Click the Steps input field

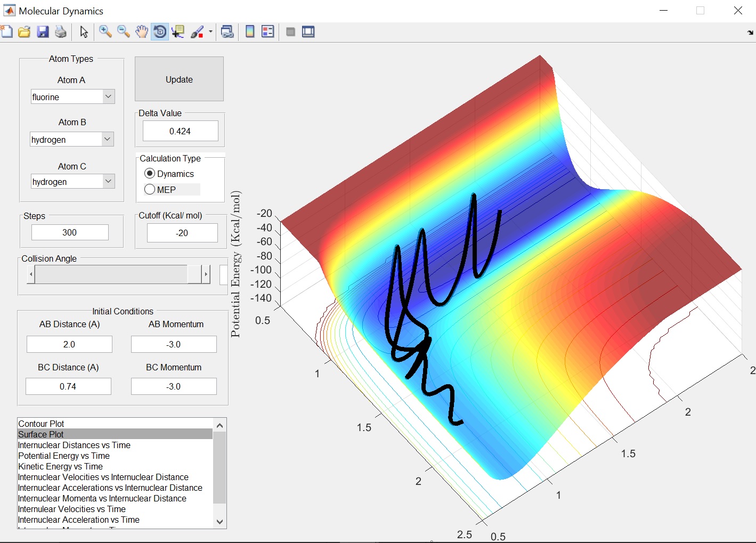point(70,232)
